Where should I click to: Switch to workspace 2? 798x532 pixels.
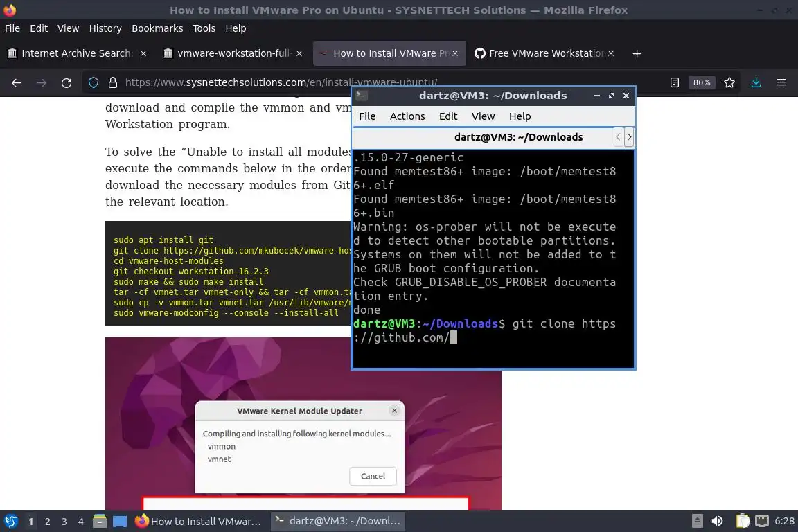click(x=48, y=522)
